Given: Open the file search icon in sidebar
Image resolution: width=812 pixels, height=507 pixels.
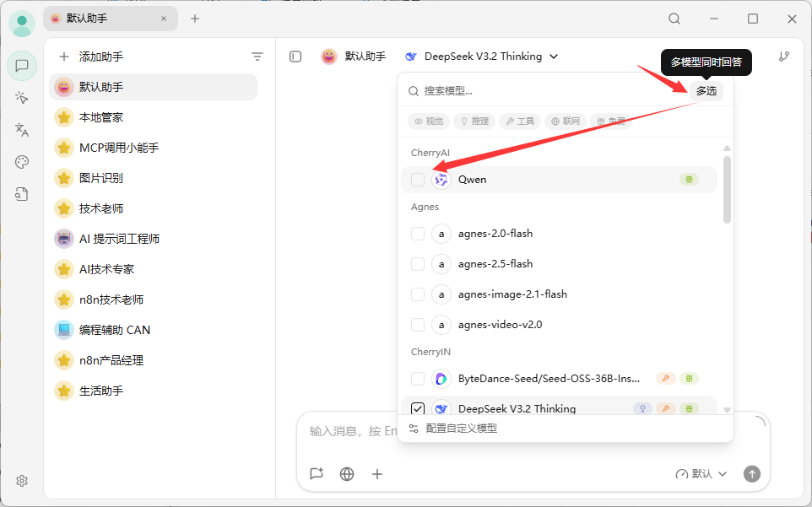Looking at the screenshot, I should coord(22,194).
